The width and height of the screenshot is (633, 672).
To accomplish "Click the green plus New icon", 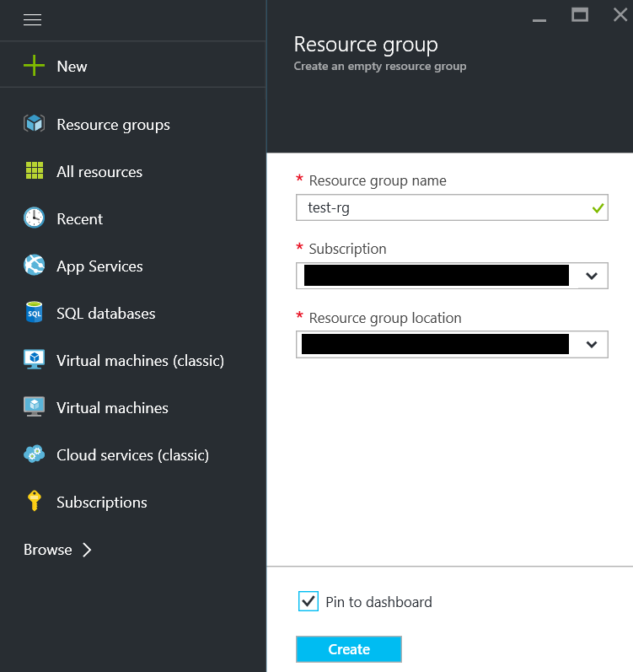I will (x=35, y=66).
